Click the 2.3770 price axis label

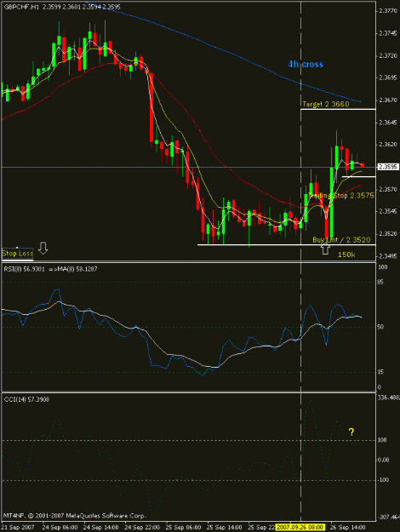click(x=387, y=11)
